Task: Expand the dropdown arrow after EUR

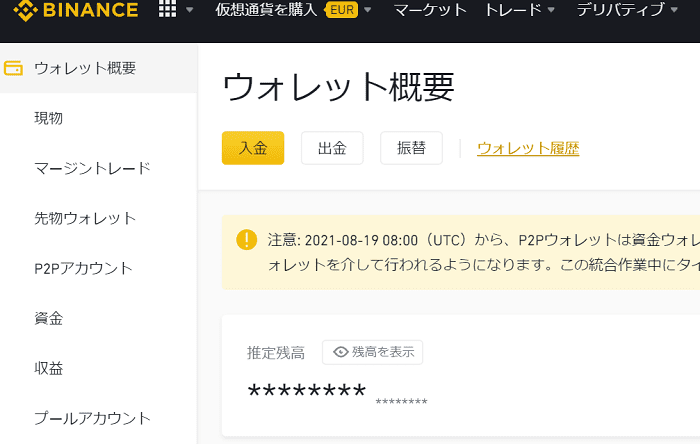Action: click(x=367, y=10)
